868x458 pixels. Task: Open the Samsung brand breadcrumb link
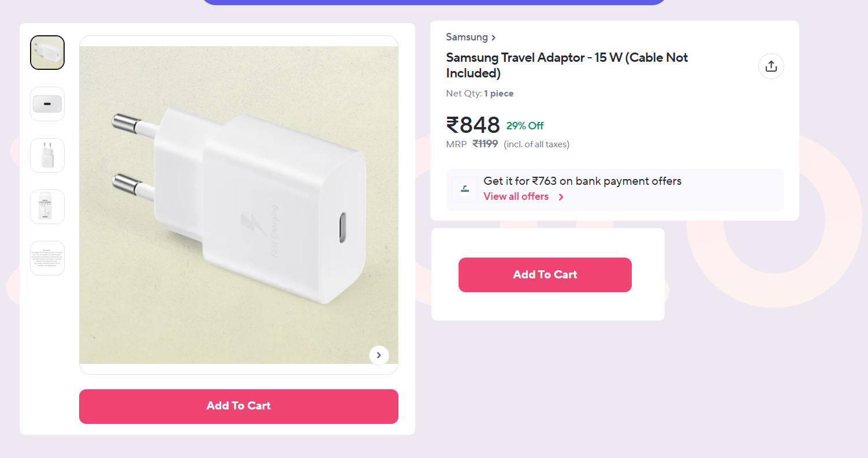[x=467, y=38]
